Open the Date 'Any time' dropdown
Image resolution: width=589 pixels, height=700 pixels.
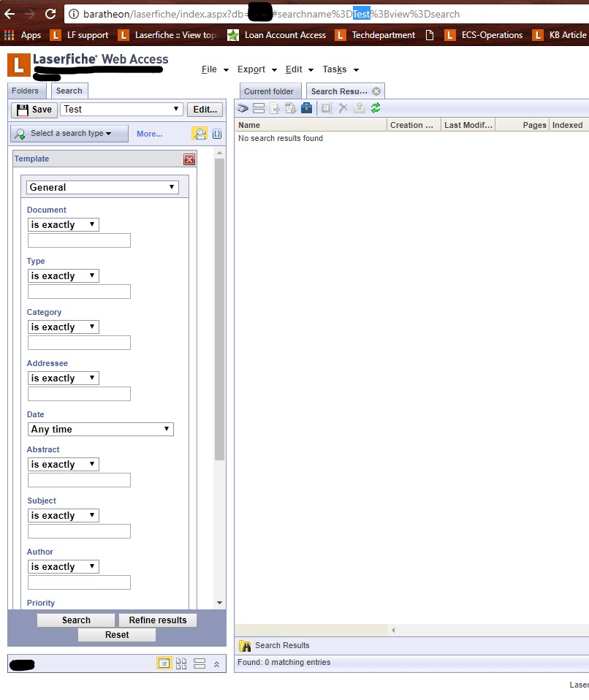[100, 429]
